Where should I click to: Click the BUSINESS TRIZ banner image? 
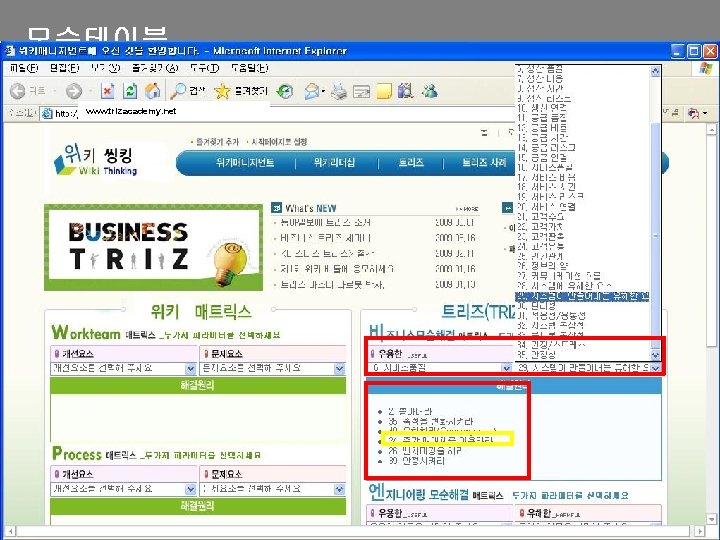point(153,248)
